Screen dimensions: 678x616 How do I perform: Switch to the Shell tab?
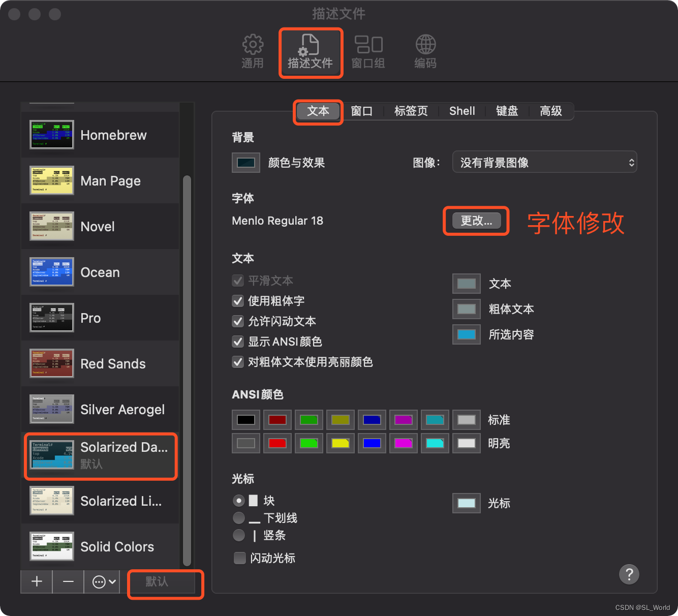click(461, 111)
